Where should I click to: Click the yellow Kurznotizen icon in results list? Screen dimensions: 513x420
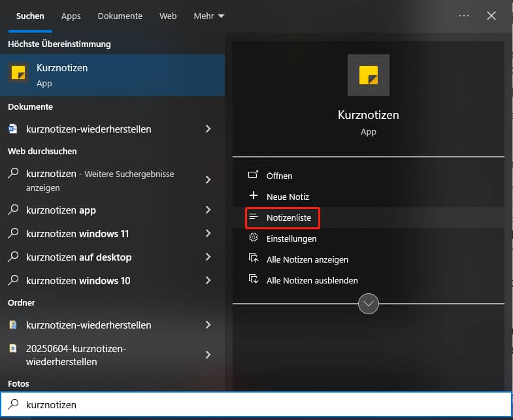pos(18,73)
